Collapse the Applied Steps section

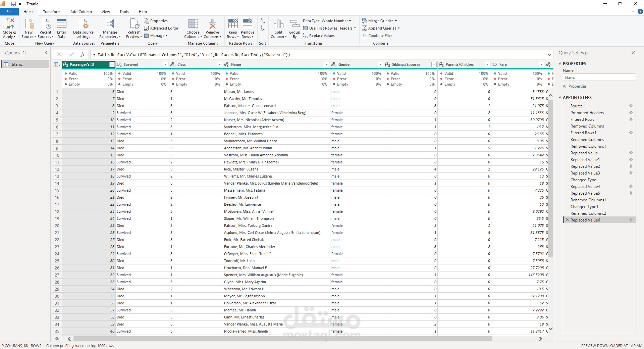559,98
